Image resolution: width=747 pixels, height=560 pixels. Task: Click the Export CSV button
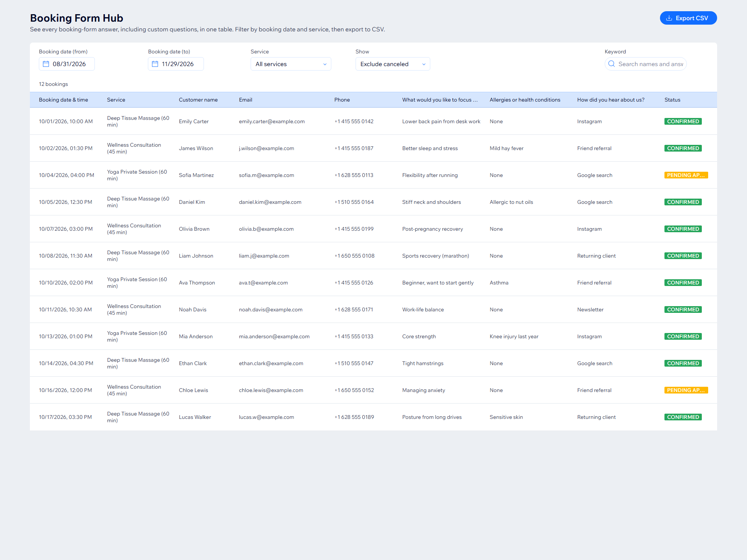(688, 18)
